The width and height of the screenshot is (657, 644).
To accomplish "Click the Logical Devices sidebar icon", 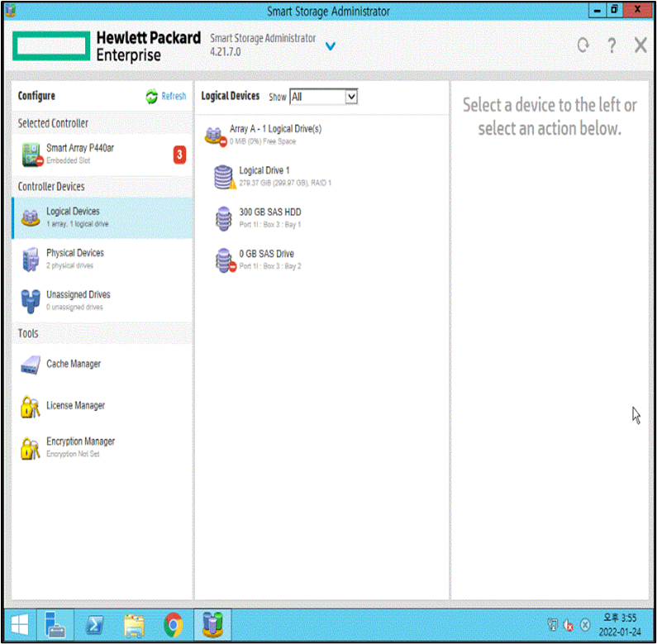I will coord(31,217).
